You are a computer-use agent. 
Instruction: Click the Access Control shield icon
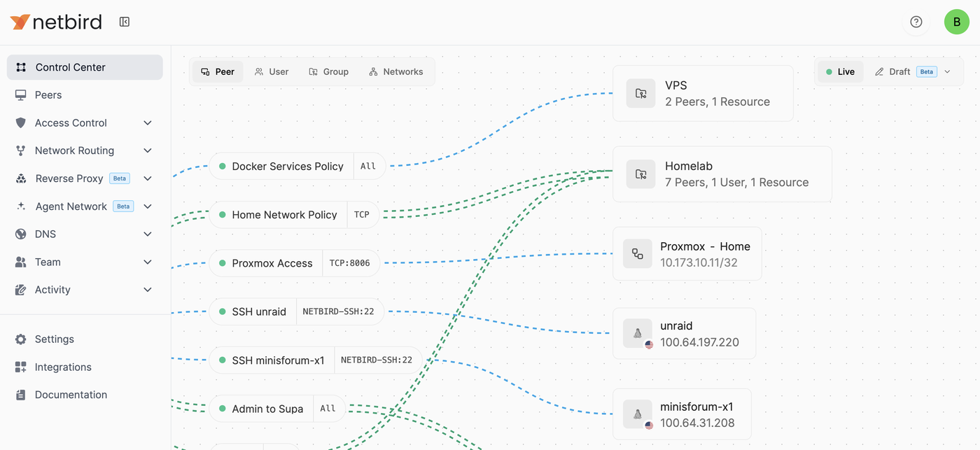pos(21,122)
